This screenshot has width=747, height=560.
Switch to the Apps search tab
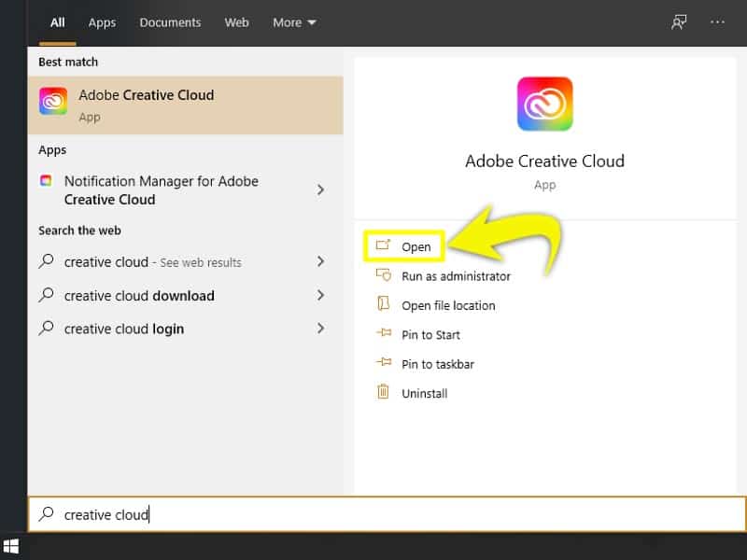102,22
